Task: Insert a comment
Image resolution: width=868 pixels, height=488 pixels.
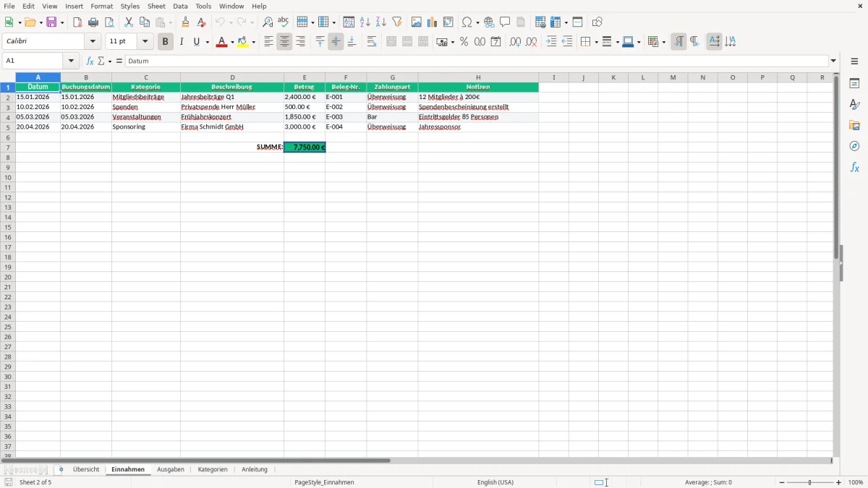Action: click(505, 22)
